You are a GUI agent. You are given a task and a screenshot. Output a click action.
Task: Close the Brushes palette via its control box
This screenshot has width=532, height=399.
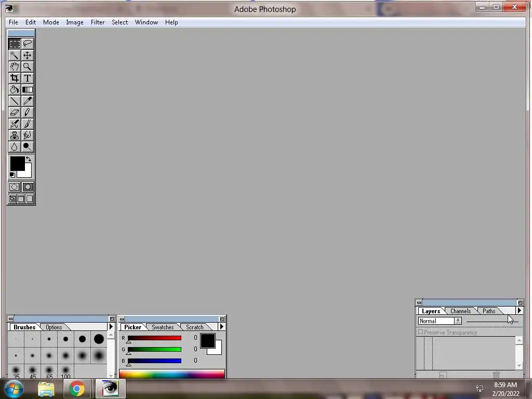click(x=11, y=318)
